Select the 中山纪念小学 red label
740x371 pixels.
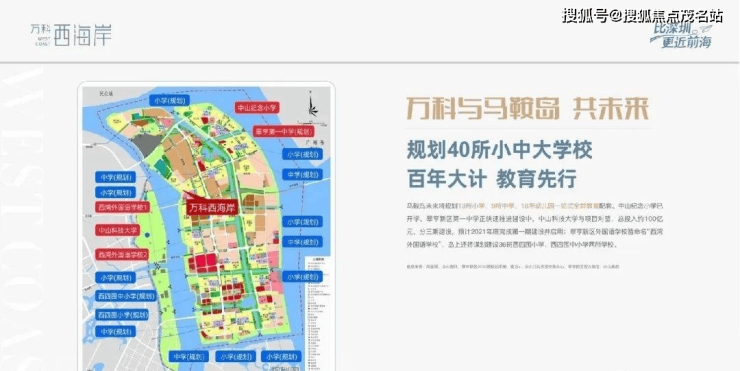pyautogui.click(x=257, y=108)
